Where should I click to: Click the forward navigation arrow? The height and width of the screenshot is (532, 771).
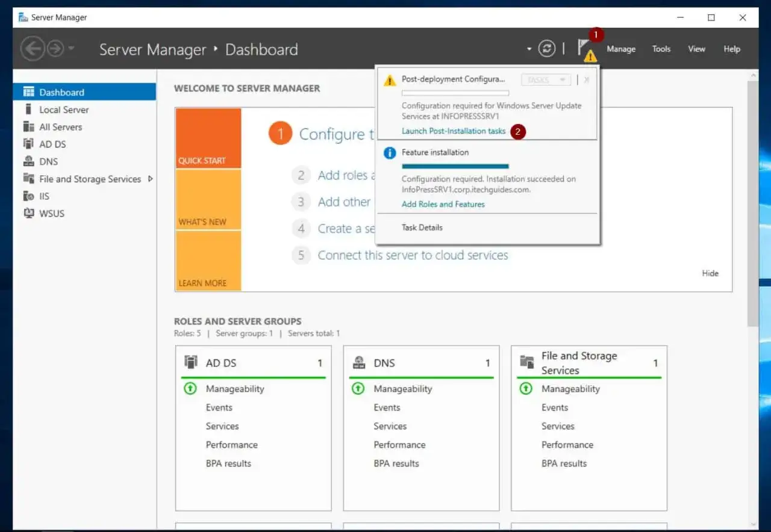(55, 49)
